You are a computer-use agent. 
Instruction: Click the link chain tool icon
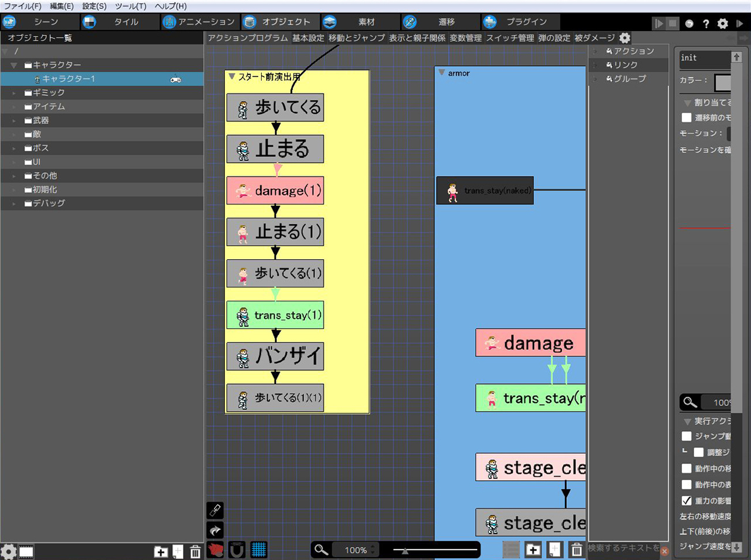[x=215, y=510]
